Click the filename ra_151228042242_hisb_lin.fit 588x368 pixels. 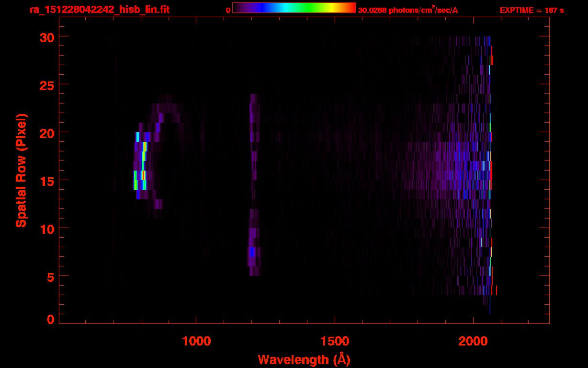point(99,10)
